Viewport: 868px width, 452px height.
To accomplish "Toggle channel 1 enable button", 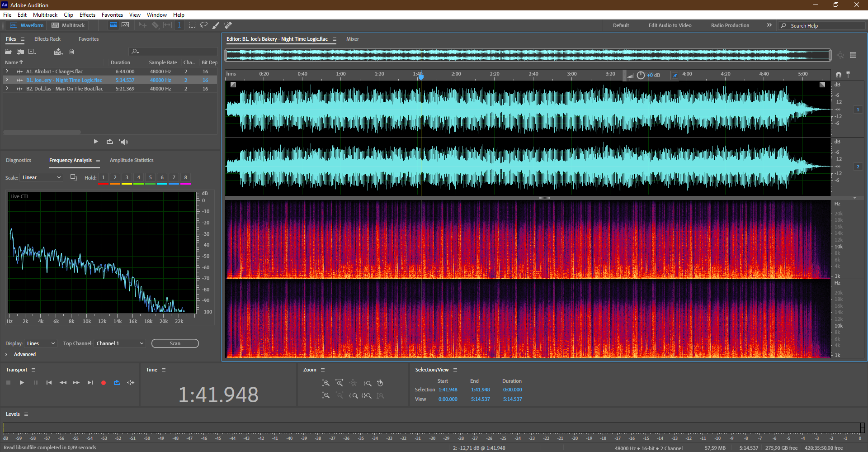I will [x=858, y=109].
